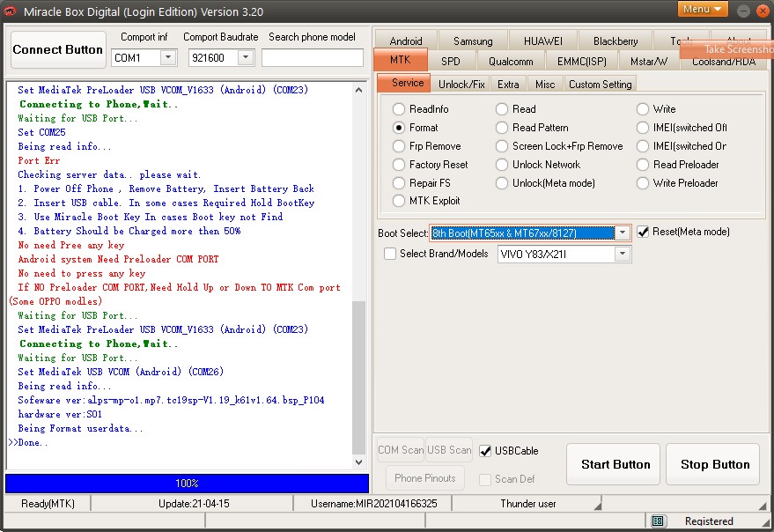Switch to the Samsung tab
This screenshot has width=774, height=532.
(473, 41)
